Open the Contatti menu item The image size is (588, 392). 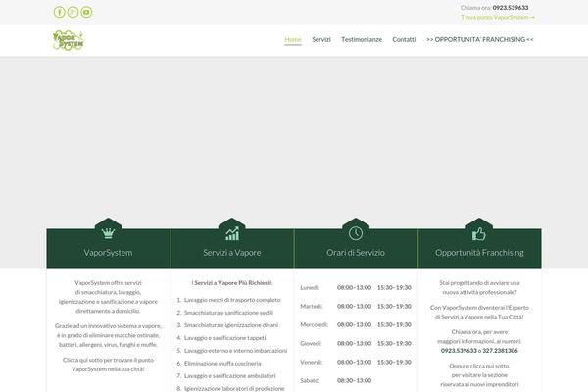click(404, 39)
